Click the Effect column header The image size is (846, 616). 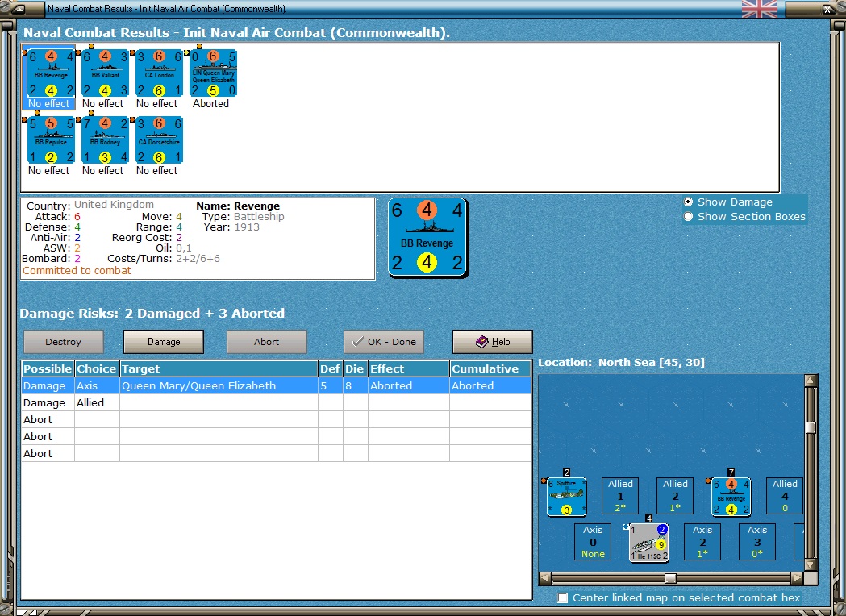click(409, 368)
